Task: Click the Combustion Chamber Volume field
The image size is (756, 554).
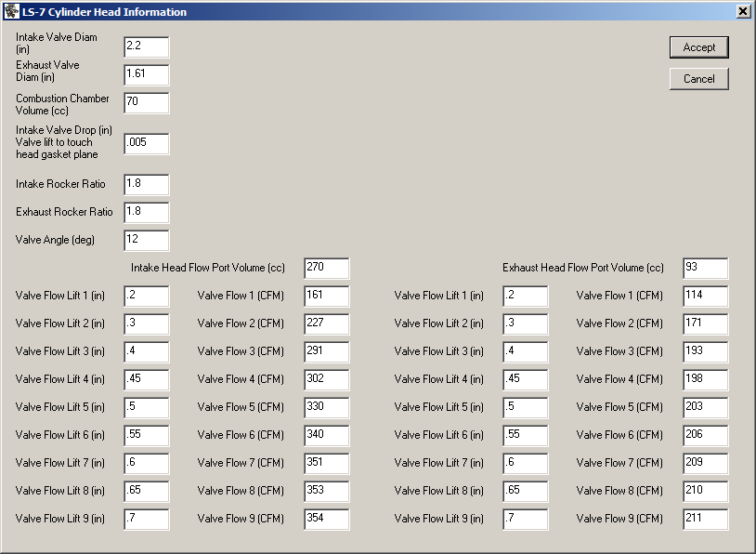Action: pos(147,103)
